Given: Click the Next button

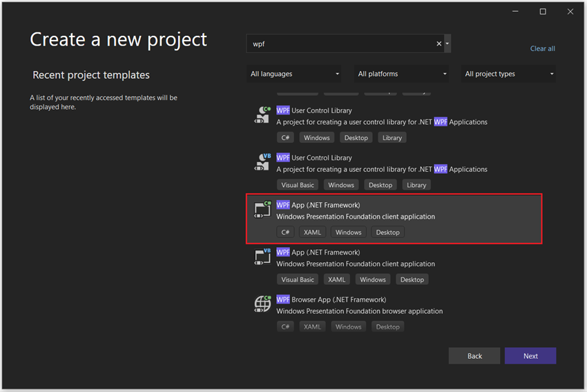Looking at the screenshot, I should [x=530, y=356].
